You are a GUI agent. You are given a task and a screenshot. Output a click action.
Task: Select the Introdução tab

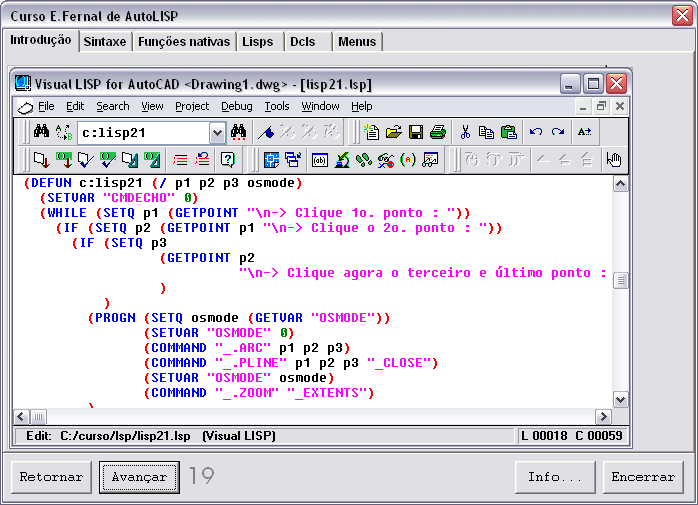click(41, 40)
